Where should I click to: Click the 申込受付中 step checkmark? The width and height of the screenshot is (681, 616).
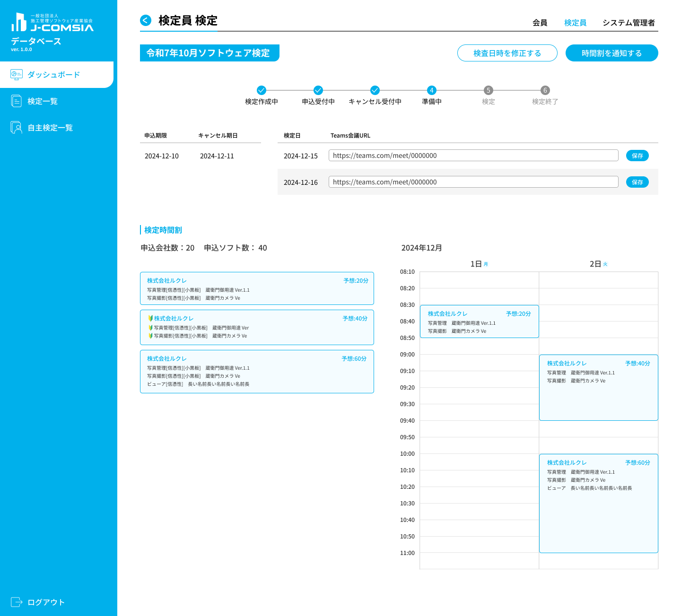click(318, 90)
